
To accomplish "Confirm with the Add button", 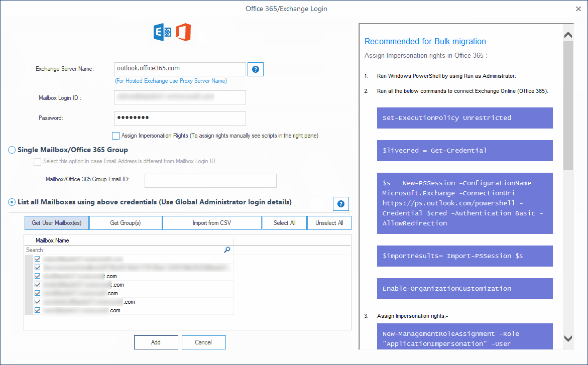I will point(156,342).
